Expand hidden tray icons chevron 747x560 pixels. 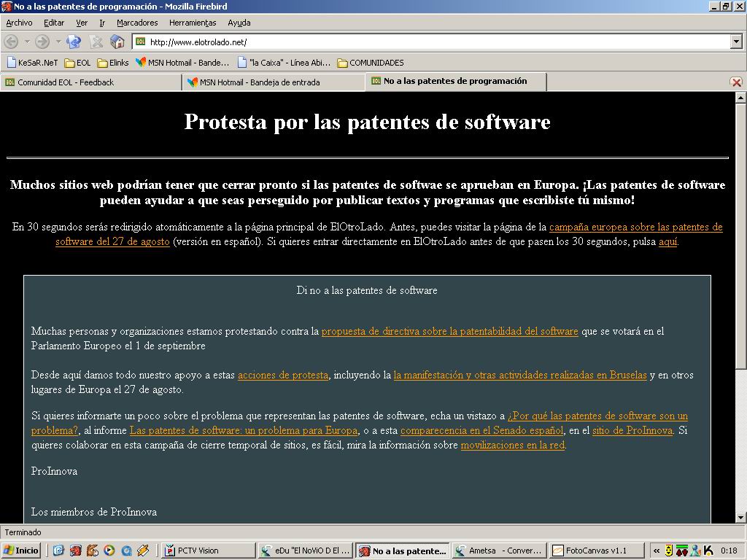click(x=656, y=551)
